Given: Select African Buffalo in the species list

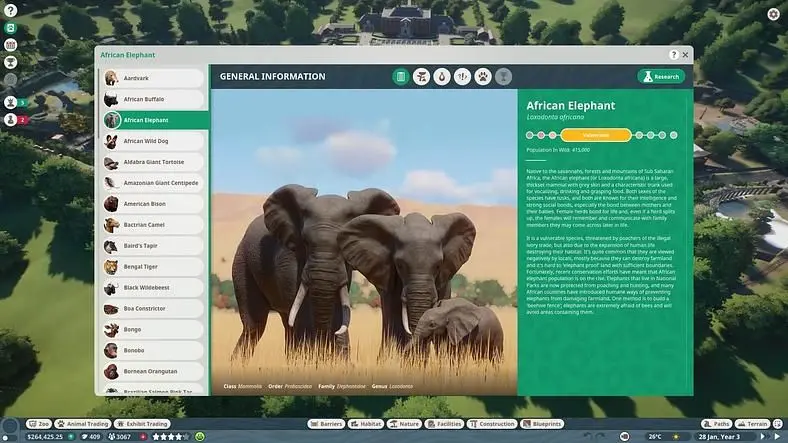Looking at the screenshot, I should tap(154, 99).
